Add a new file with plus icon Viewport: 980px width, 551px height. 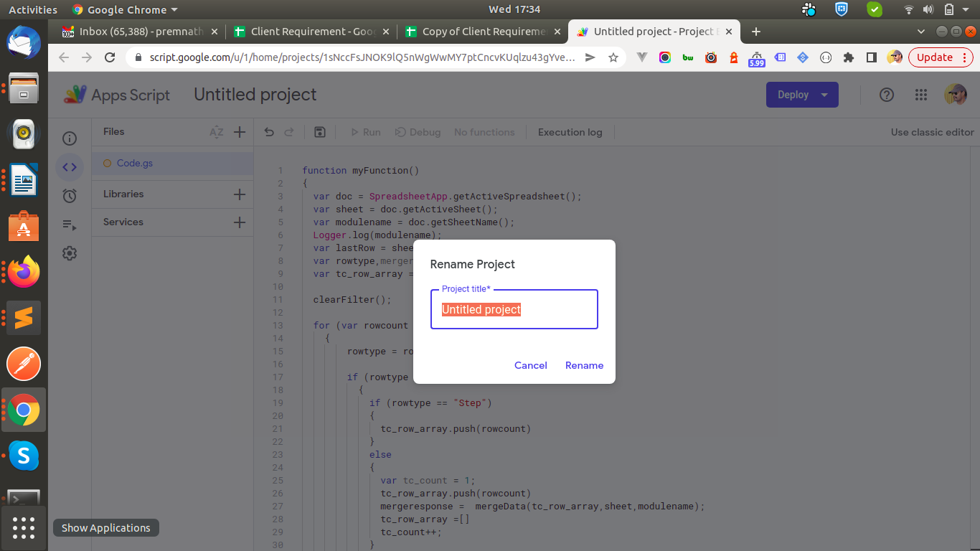coord(240,132)
